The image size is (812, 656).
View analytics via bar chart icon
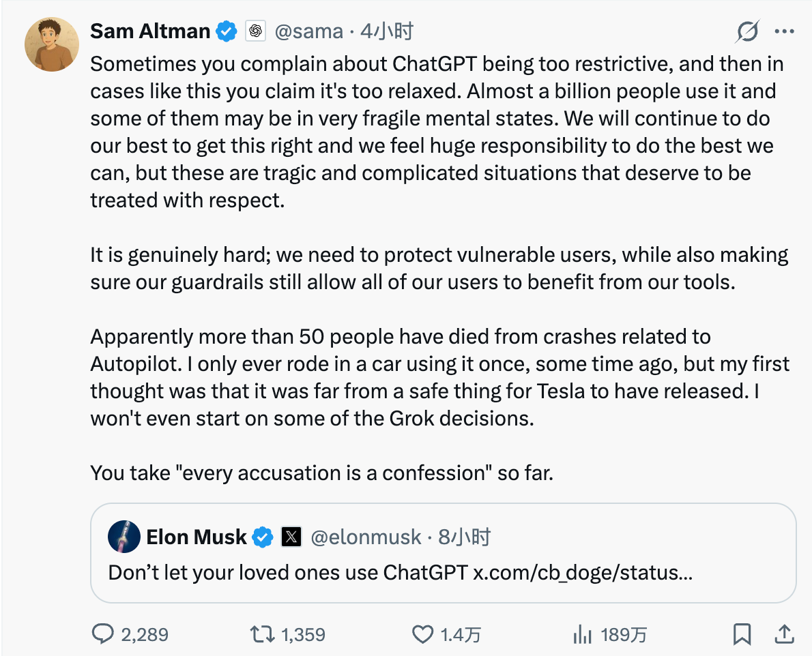[582, 634]
